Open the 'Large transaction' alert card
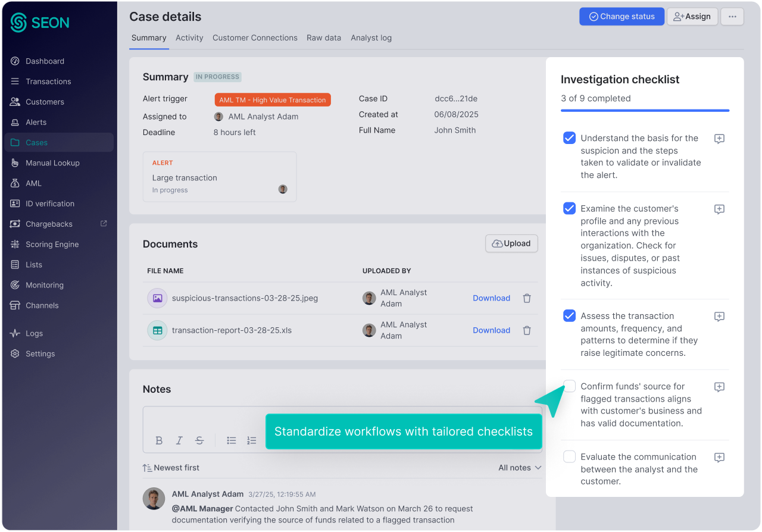The width and height of the screenshot is (762, 532). (x=219, y=177)
